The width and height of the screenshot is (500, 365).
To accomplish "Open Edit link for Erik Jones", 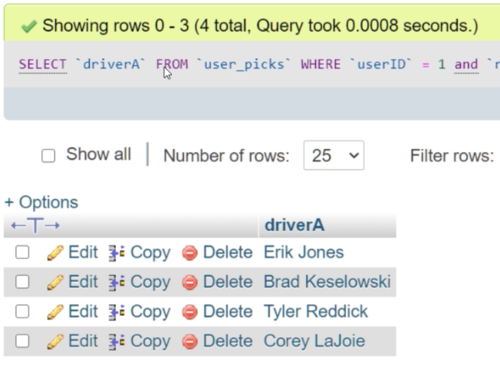I will tap(83, 252).
